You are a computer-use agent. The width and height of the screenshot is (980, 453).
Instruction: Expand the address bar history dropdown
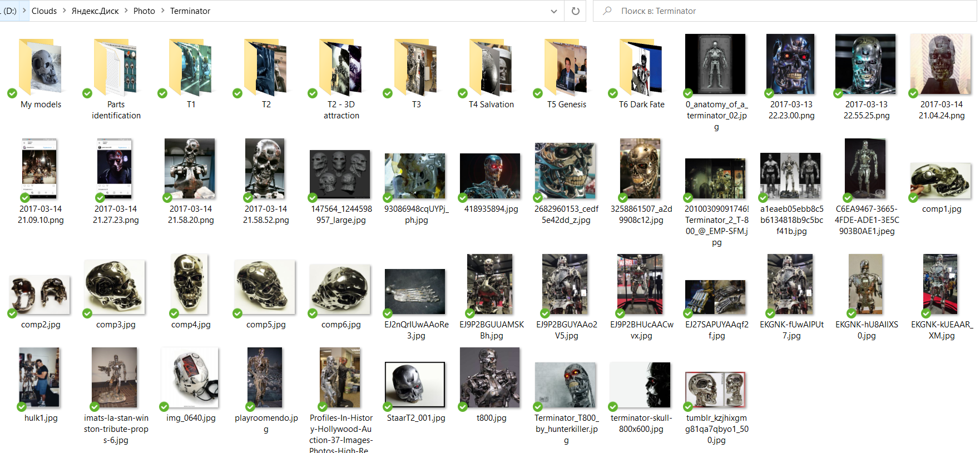pos(553,11)
